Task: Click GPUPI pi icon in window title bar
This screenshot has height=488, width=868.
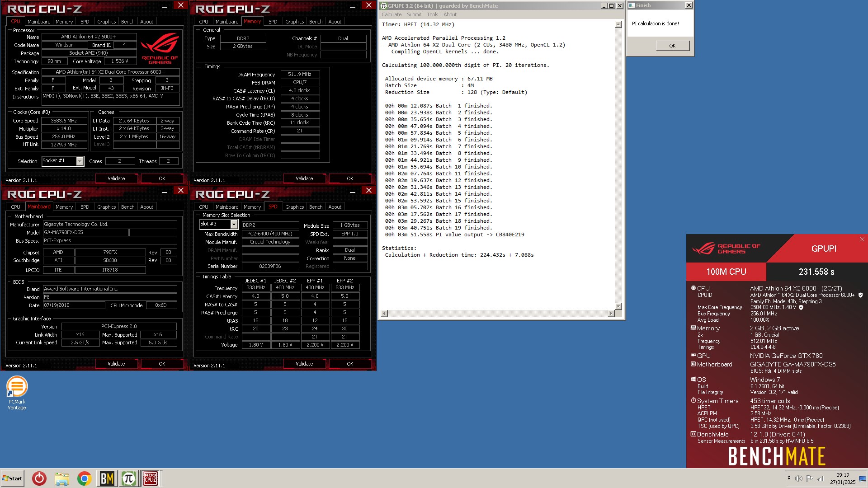Action: pyautogui.click(x=384, y=5)
